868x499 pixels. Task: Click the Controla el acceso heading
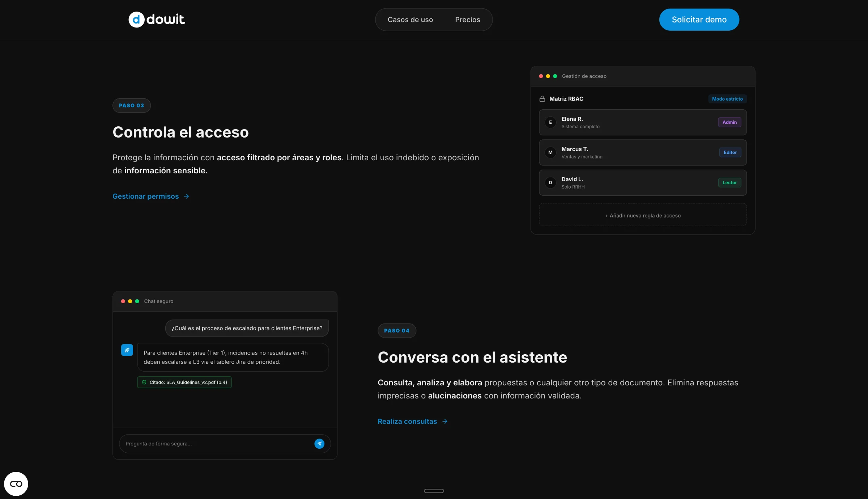(x=180, y=132)
